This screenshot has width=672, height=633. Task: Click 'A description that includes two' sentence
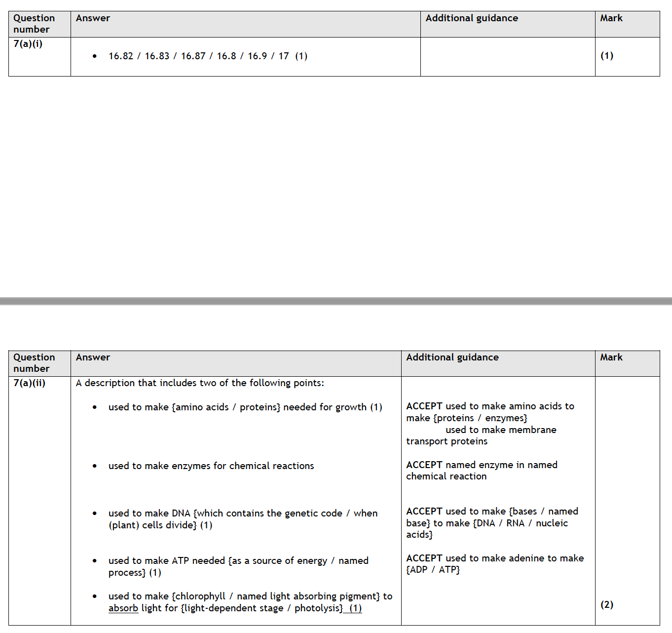(200, 383)
